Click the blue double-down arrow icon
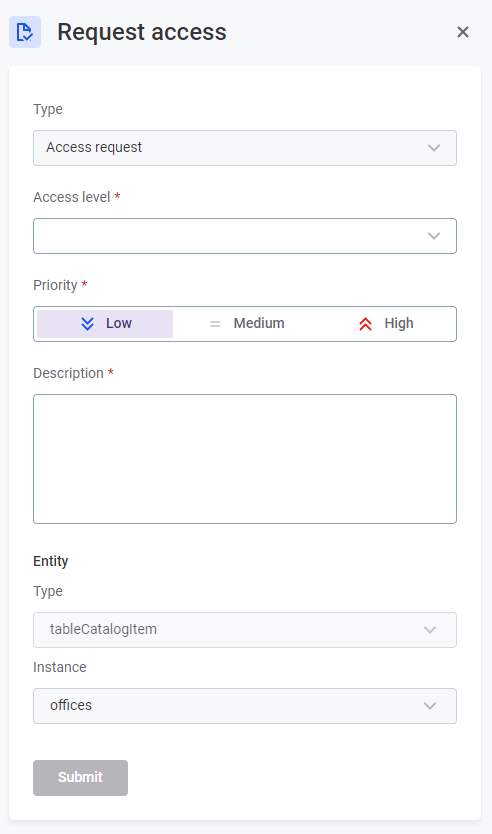The width and height of the screenshot is (492, 834). coord(87,323)
